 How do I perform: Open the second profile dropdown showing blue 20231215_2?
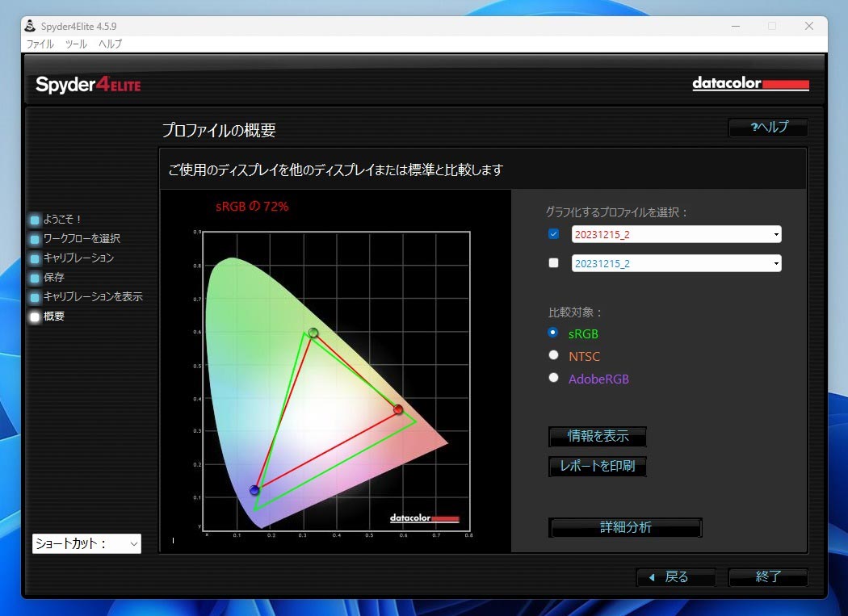coord(676,263)
